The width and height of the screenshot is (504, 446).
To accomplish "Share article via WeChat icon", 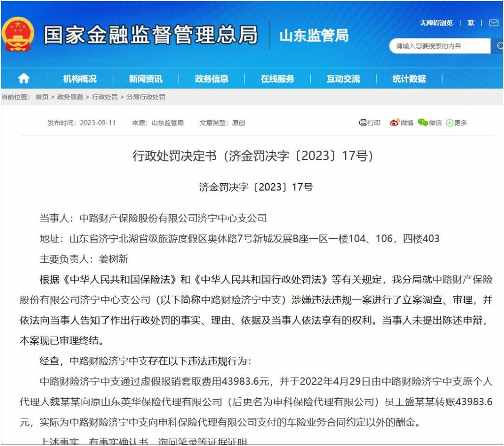I will (423, 123).
